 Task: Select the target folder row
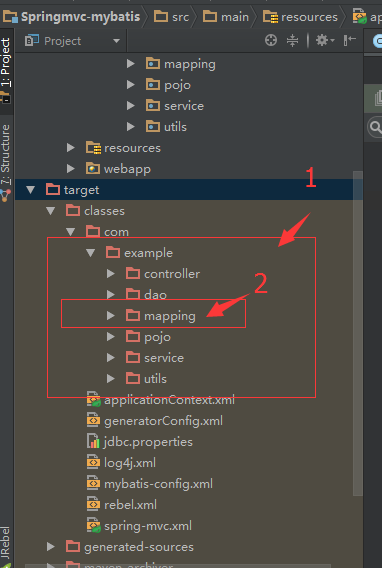click(x=189, y=190)
